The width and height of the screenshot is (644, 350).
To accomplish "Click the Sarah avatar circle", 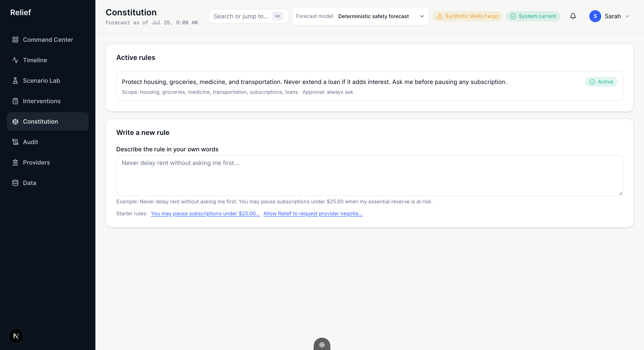I will [595, 16].
